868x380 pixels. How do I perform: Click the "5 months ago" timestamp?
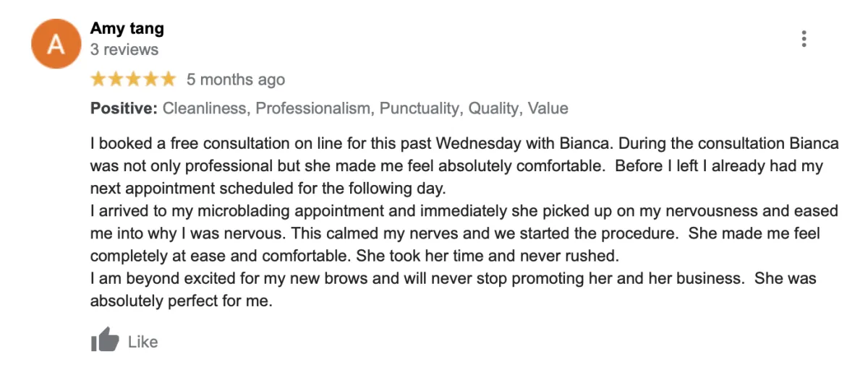pyautogui.click(x=236, y=79)
